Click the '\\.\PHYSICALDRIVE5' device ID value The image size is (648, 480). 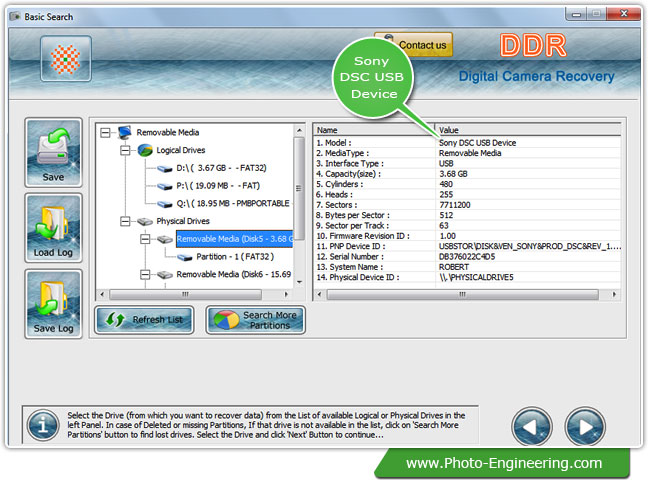coord(476,277)
